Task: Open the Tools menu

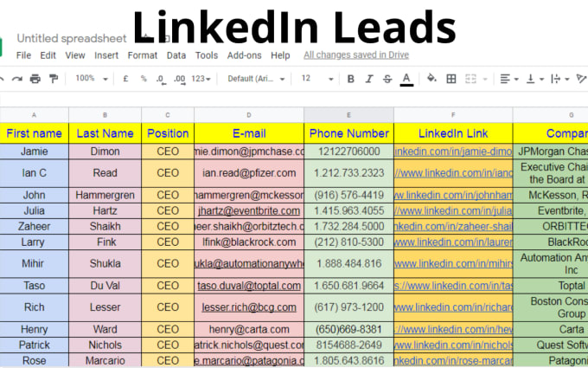Action: [x=207, y=55]
